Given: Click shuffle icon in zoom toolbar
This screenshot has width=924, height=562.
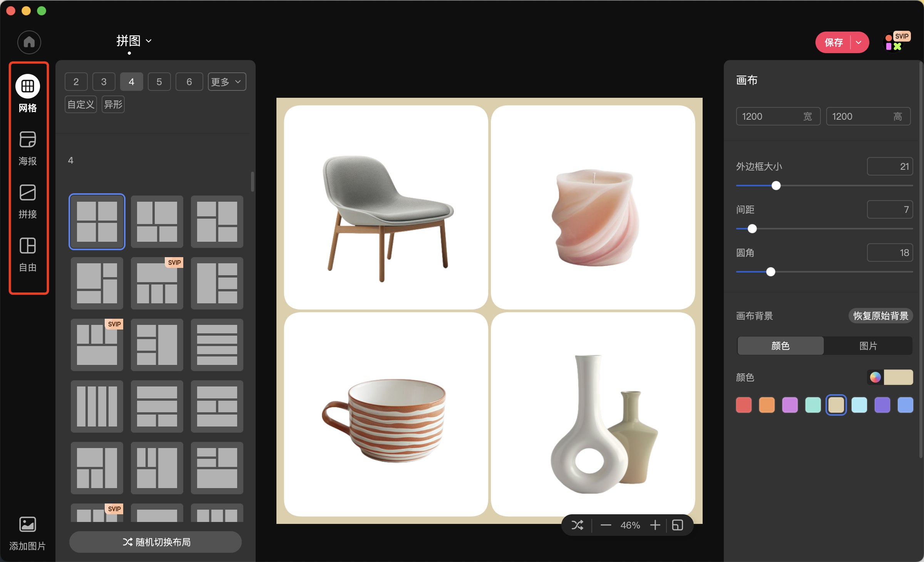Looking at the screenshot, I should (577, 525).
